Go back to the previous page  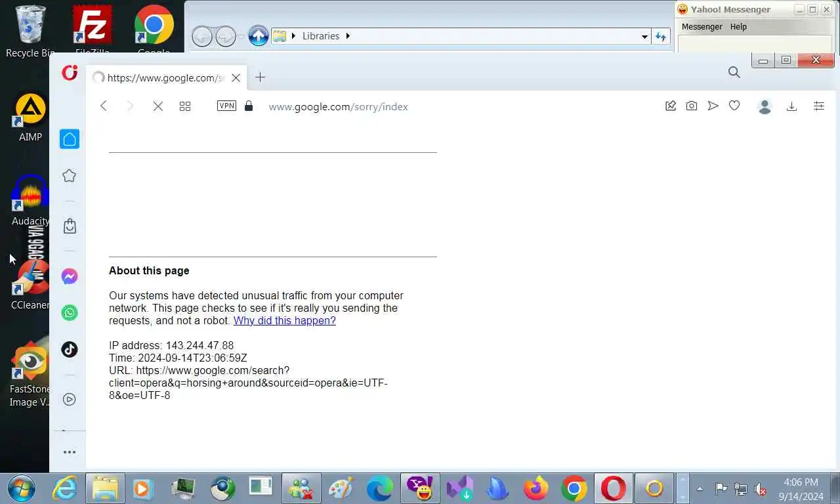104,106
